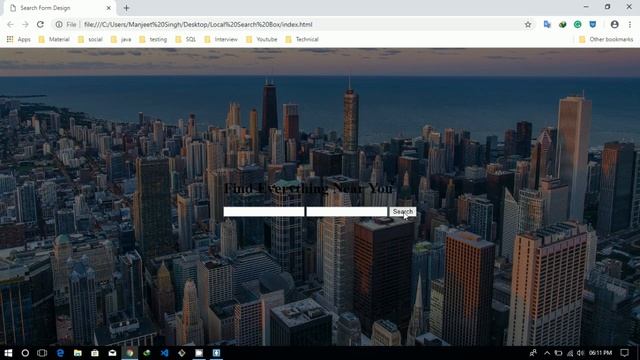The height and width of the screenshot is (360, 640).
Task: Open Cortana search circle
Action: pyautogui.click(x=25, y=353)
